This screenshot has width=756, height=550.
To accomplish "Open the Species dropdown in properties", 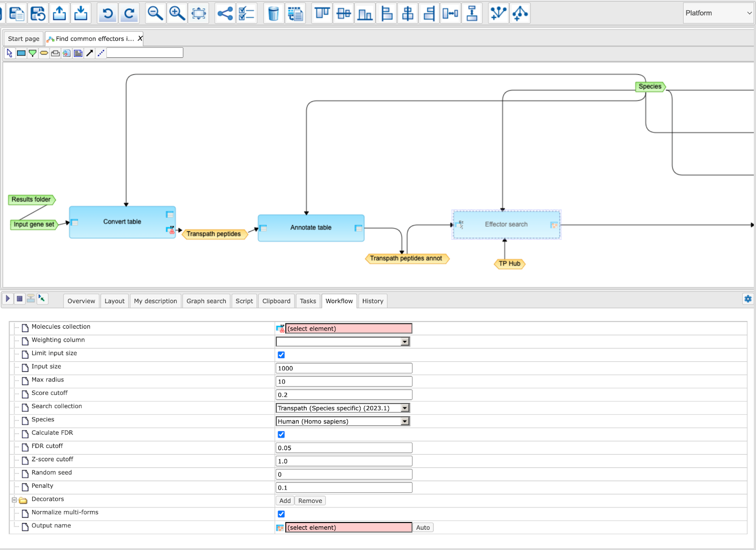I will pos(343,421).
